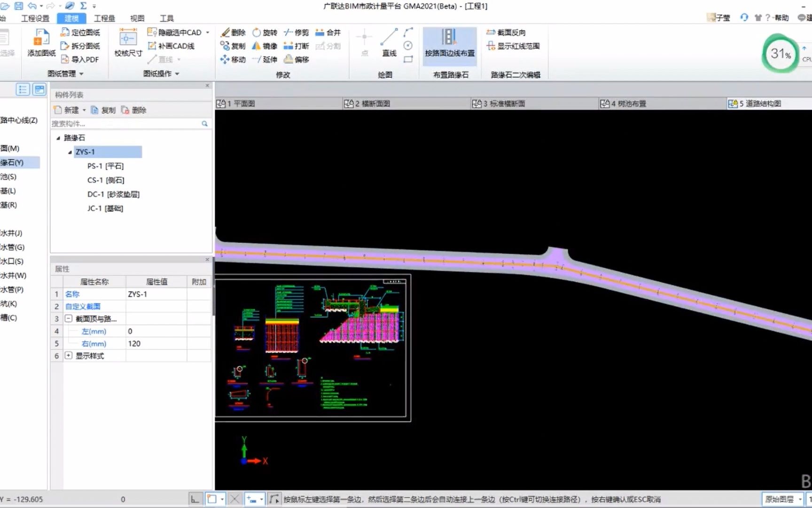Viewport: 812px width, 508px height.
Task: Close the 构件列表 panel
Action: click(x=207, y=86)
